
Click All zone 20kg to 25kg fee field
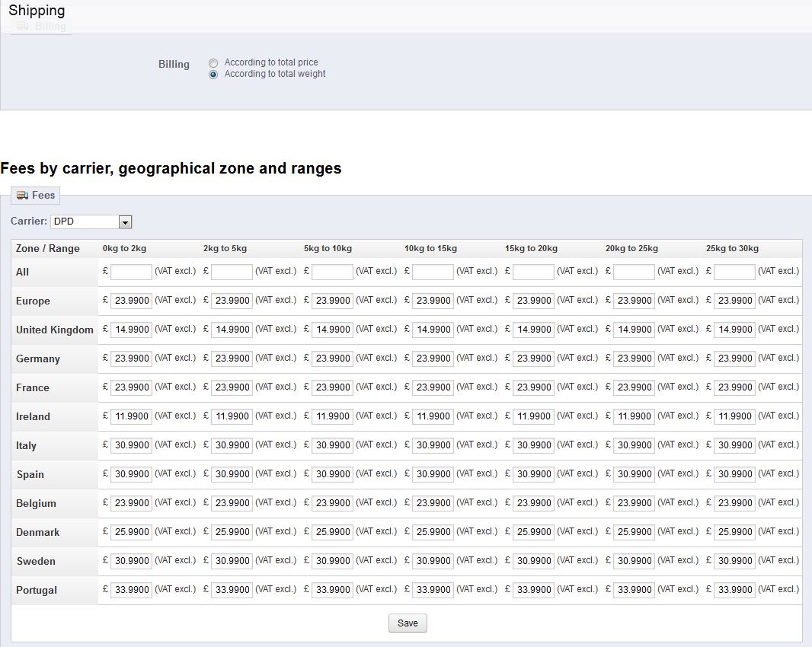634,272
